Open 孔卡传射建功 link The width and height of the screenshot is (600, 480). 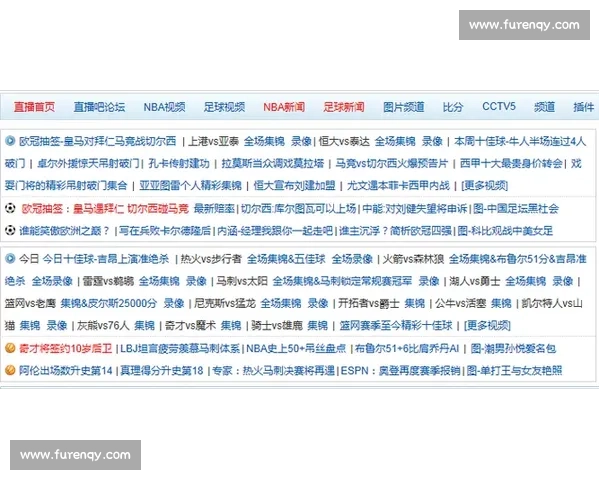[x=179, y=163]
